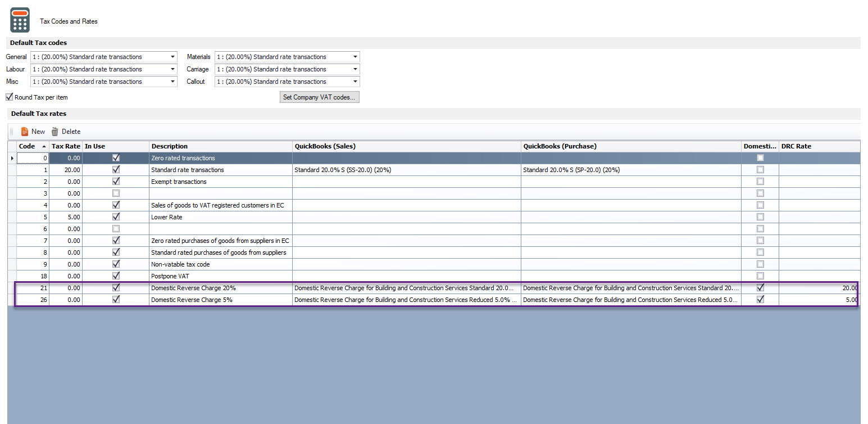Click the DRC Rate 20.00 cell

click(819, 288)
